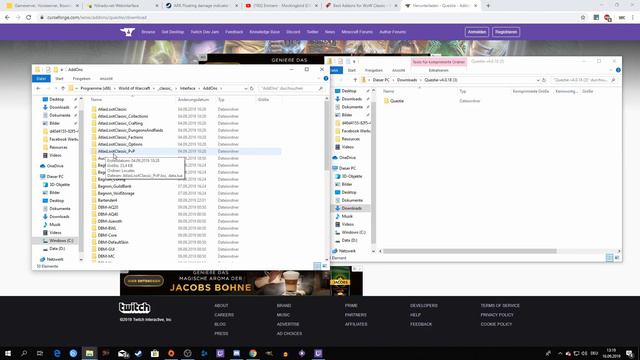Open a new Chrome tab

tap(488, 6)
